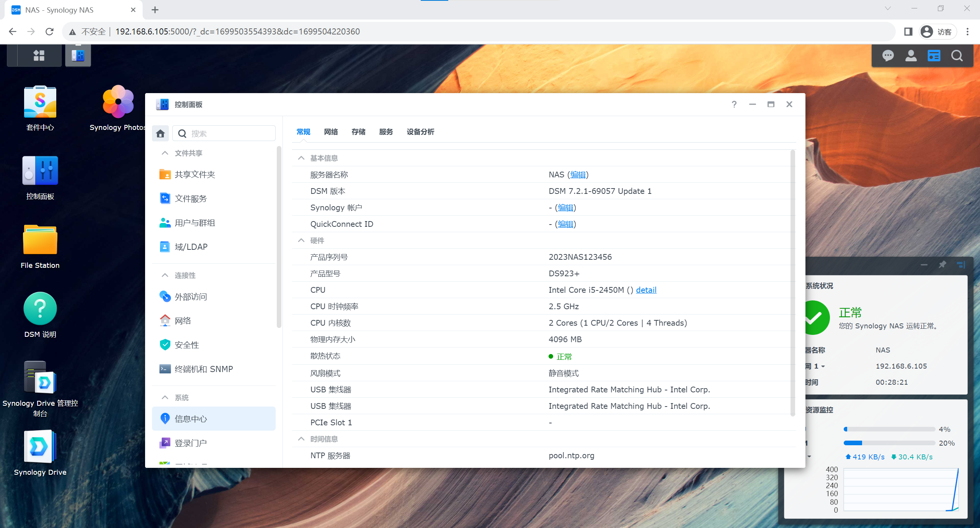
Task: Switch to the Service tab
Action: (386, 132)
